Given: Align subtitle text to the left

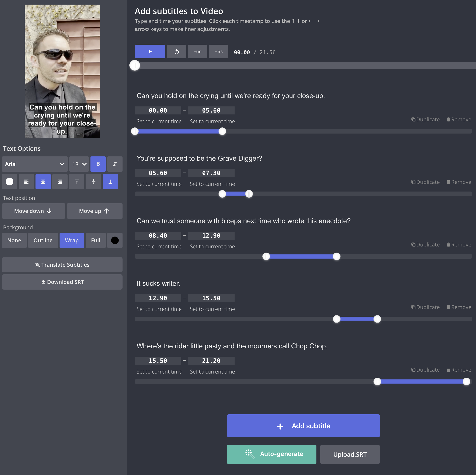Looking at the screenshot, I should pos(26,182).
